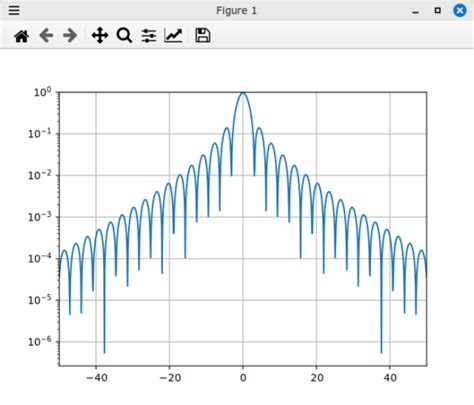Viewport: 474px width, 405px height.
Task: Click y-axis tick label 10^-2
Action: pyautogui.click(x=40, y=175)
